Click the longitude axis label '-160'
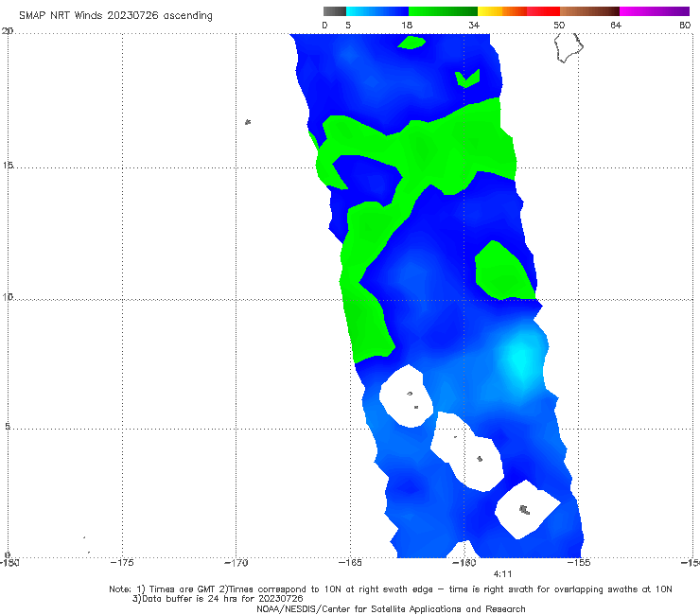 pyautogui.click(x=464, y=563)
